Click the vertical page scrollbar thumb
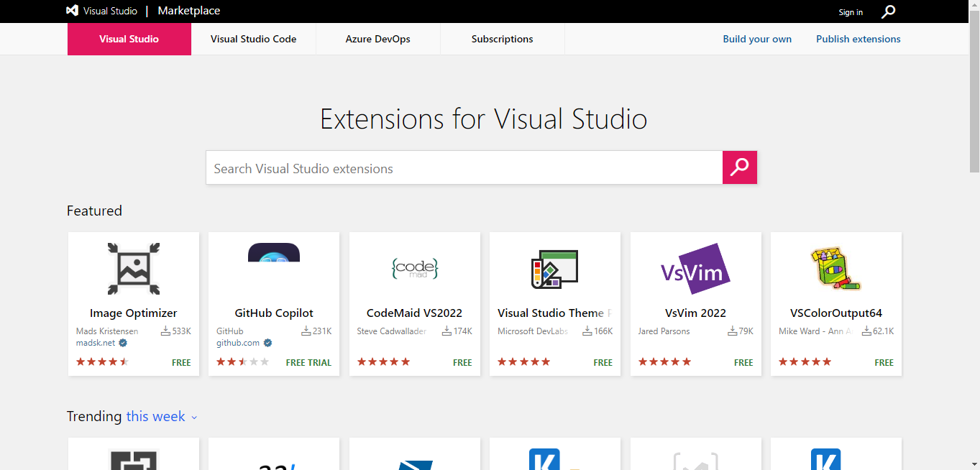980x470 pixels. pos(974,91)
